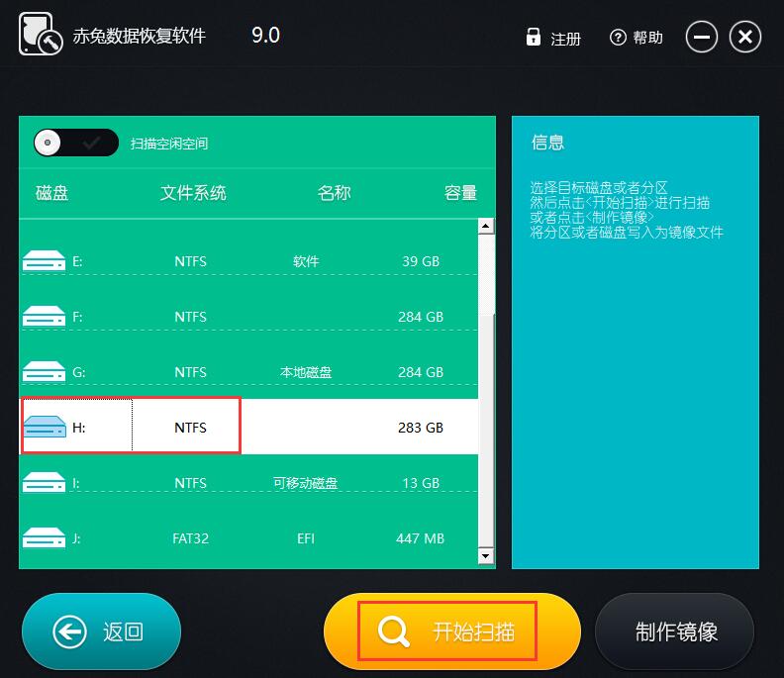The width and height of the screenshot is (784, 678).
Task: Select the J: drive icon
Action: pos(44,538)
